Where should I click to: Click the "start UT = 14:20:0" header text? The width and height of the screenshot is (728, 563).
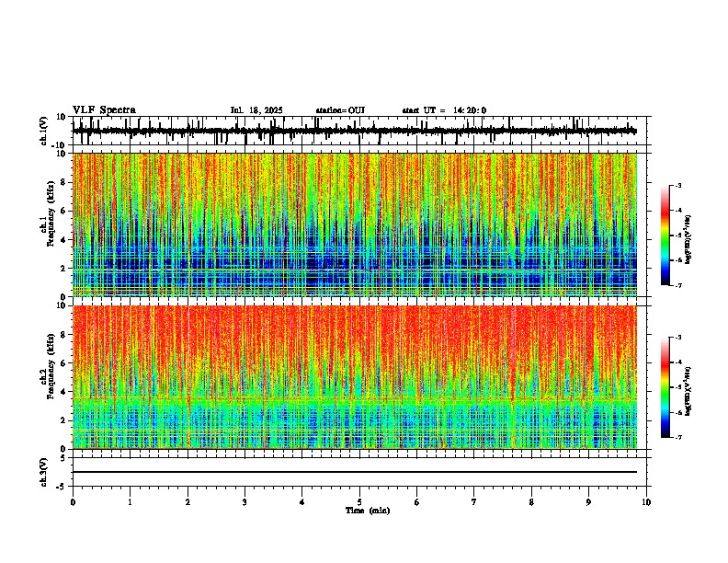(444, 110)
